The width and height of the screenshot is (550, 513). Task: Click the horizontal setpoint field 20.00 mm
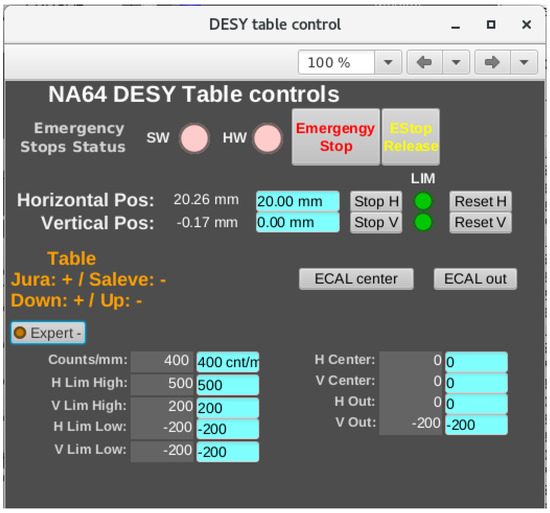point(297,201)
